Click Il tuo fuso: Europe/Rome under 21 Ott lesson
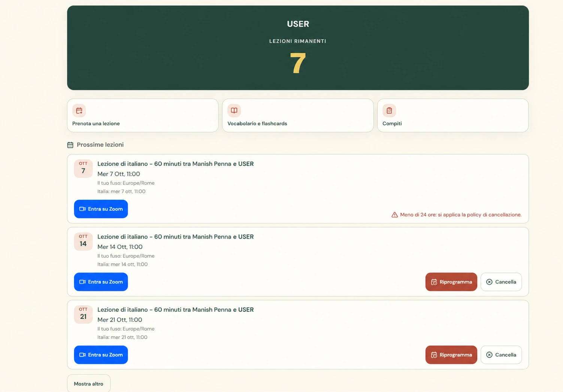 click(126, 329)
